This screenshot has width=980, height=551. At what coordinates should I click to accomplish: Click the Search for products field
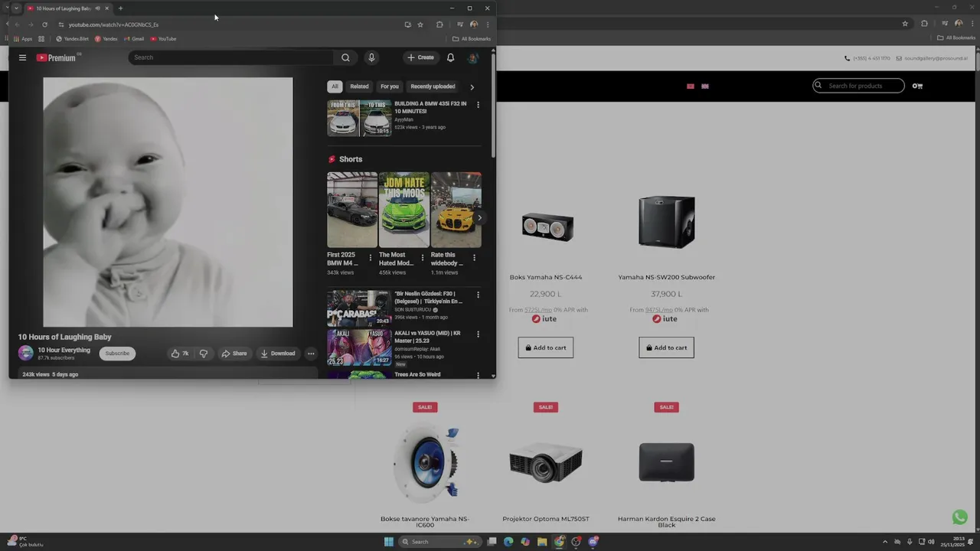point(858,86)
